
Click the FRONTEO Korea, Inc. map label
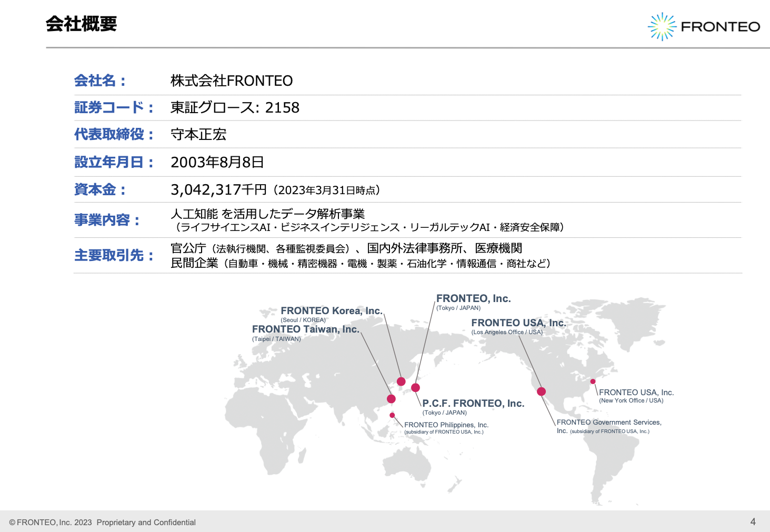point(332,311)
